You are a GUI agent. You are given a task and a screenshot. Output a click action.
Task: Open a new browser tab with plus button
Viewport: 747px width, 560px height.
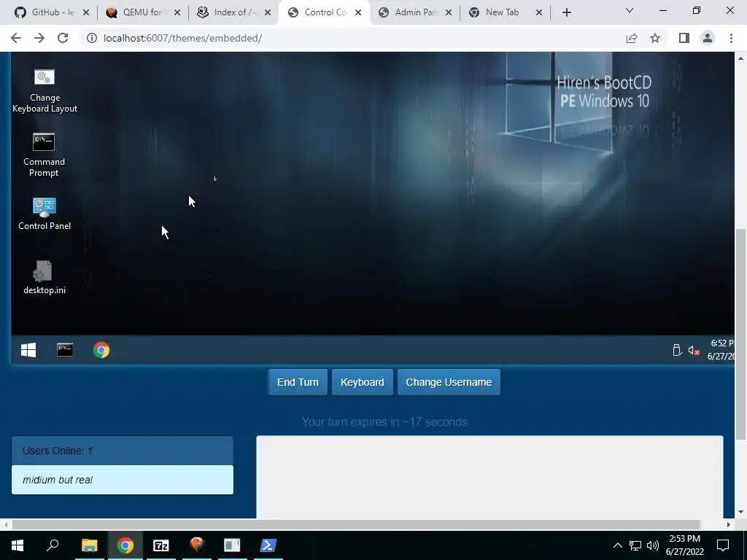(566, 13)
